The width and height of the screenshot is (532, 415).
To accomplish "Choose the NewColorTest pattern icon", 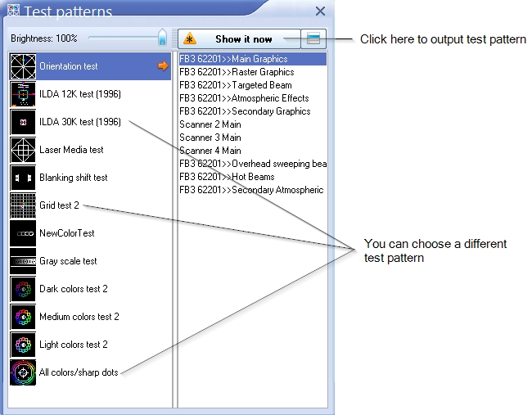I will (23, 233).
